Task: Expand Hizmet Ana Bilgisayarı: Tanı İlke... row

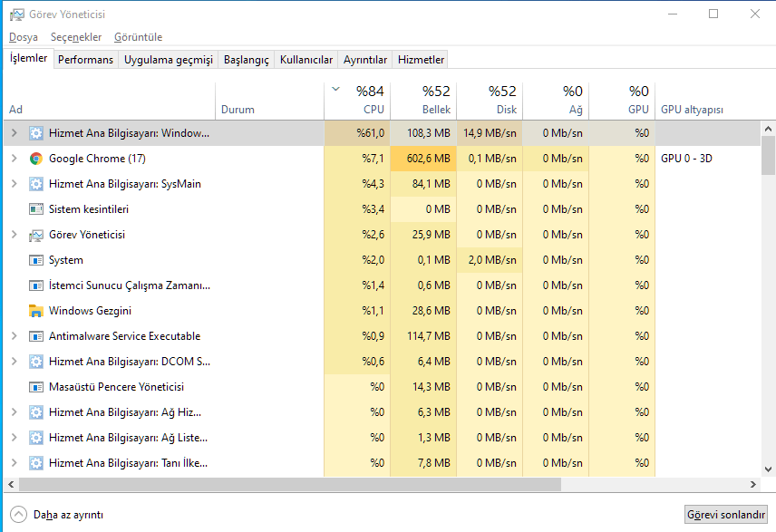Action: 15,463
